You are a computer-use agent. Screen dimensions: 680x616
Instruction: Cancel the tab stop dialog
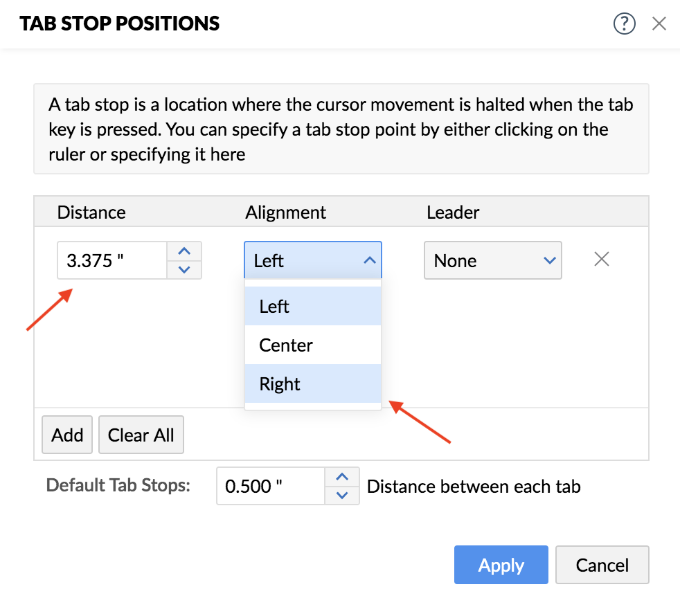(x=602, y=565)
